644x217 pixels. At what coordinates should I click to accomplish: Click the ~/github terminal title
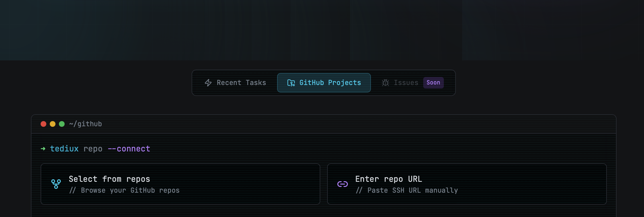(x=86, y=124)
